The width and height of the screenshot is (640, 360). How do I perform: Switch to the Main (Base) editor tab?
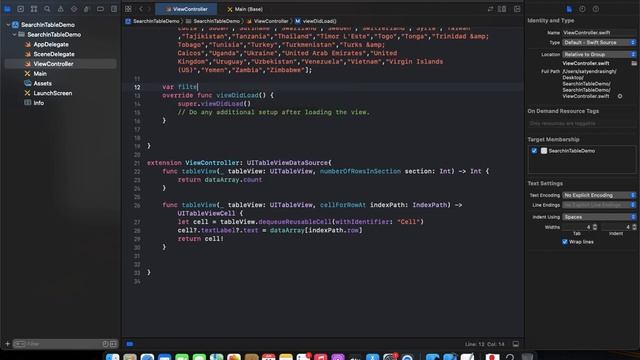[245, 9]
